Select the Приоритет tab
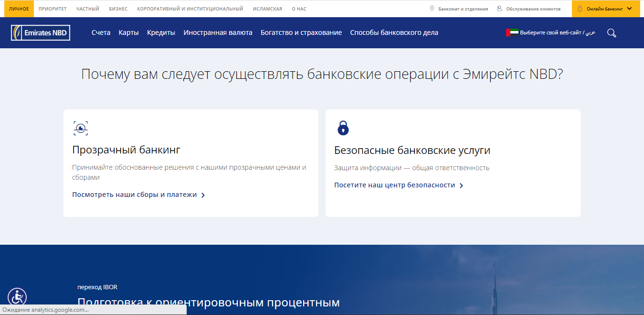 tap(53, 9)
